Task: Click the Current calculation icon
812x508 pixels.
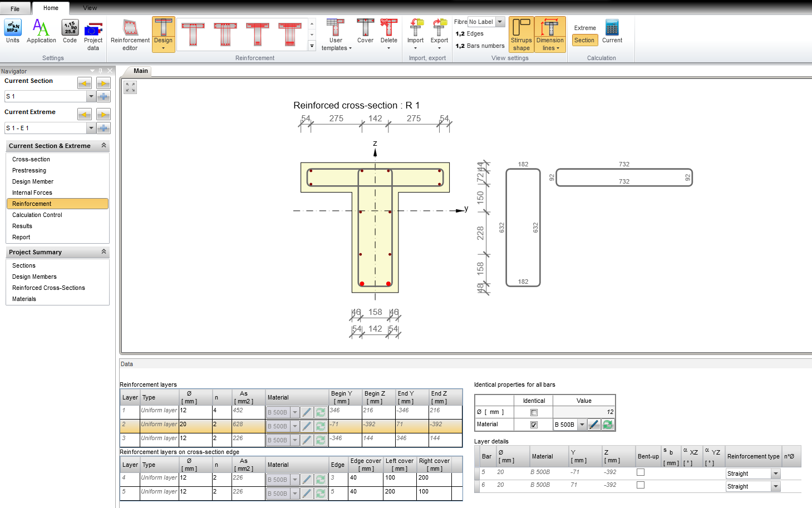Action: point(612,31)
